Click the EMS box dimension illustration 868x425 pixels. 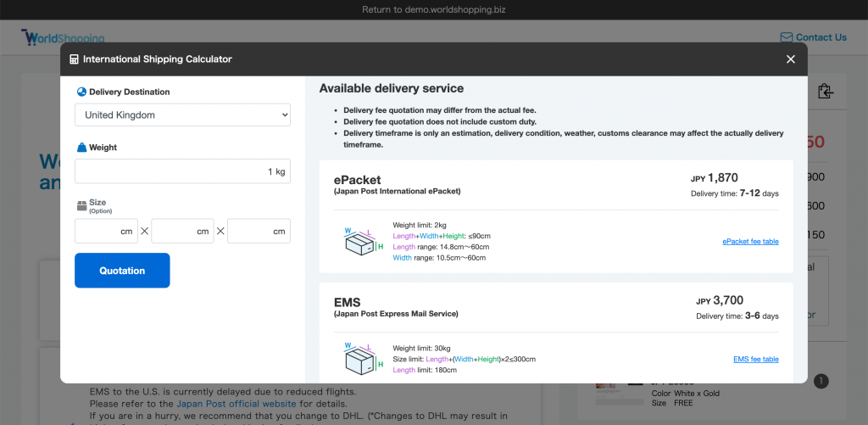364,359
